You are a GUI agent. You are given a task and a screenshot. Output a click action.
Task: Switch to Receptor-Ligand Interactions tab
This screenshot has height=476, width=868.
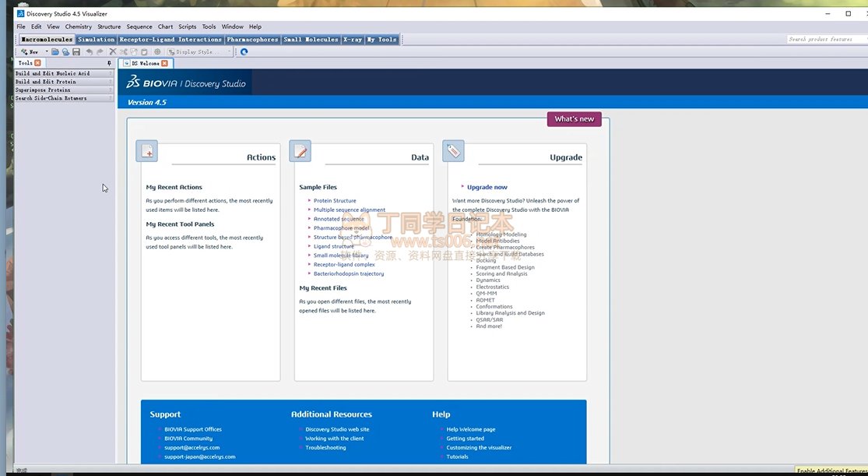pyautogui.click(x=170, y=40)
